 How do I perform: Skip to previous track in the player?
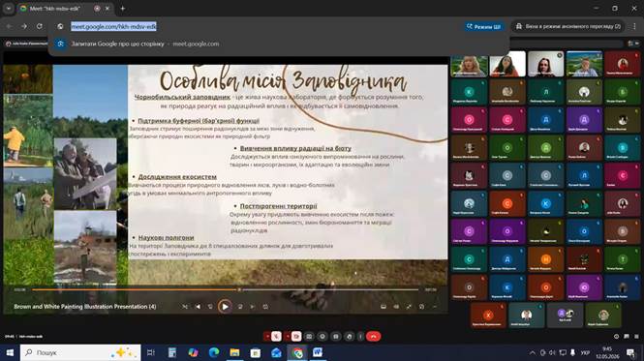(x=198, y=307)
